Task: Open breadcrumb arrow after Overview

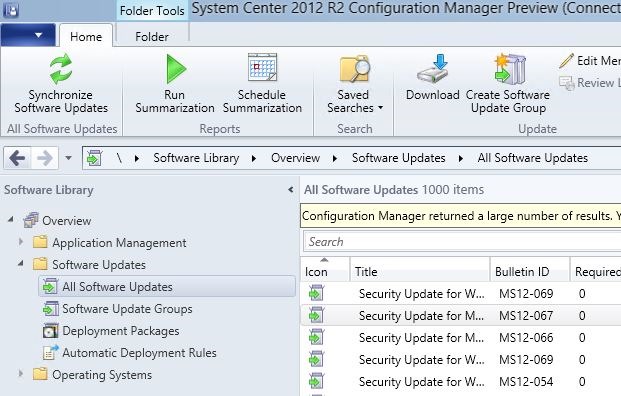Action: [335, 158]
